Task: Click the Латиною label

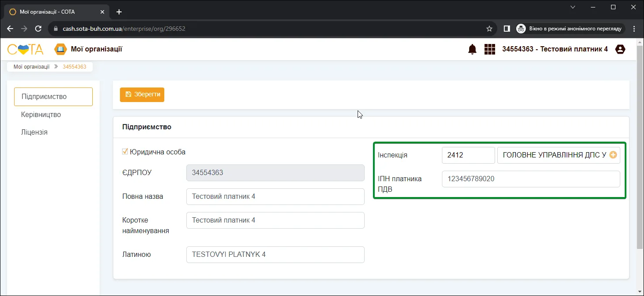Action: click(137, 254)
